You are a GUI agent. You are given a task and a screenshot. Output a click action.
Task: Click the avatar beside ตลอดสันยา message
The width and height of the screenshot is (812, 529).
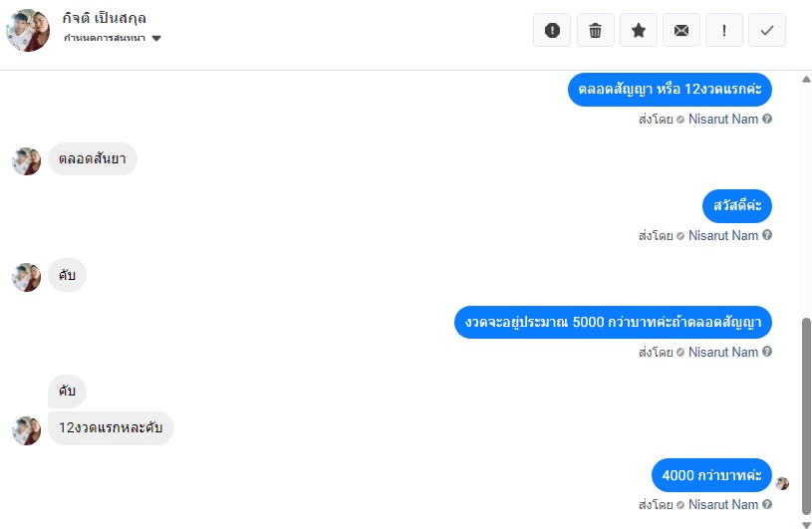coord(27,161)
